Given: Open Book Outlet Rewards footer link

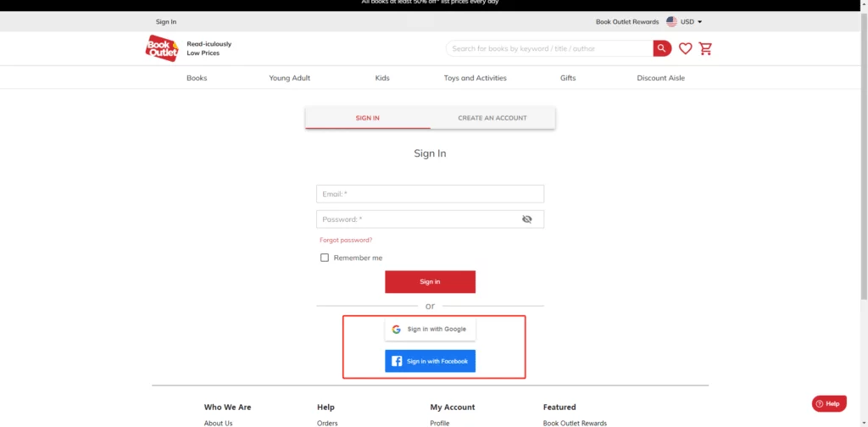Looking at the screenshot, I should coord(575,423).
